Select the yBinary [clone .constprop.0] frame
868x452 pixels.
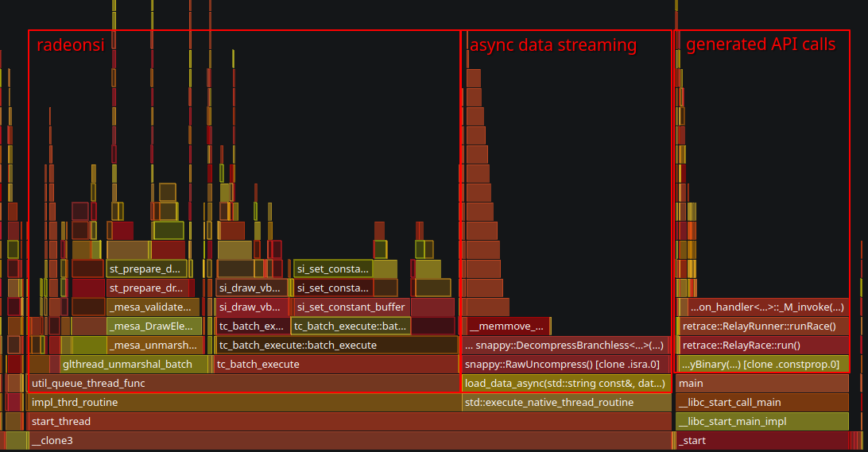coord(762,364)
